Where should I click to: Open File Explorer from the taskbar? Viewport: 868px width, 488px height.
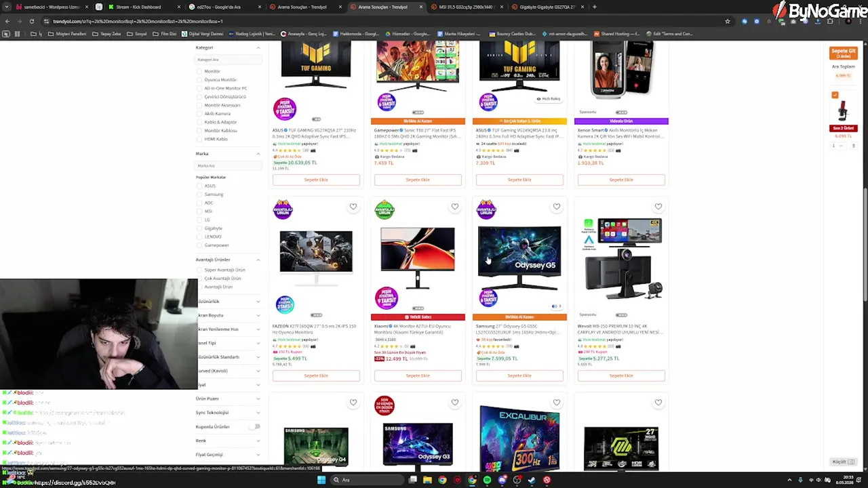pos(427,480)
